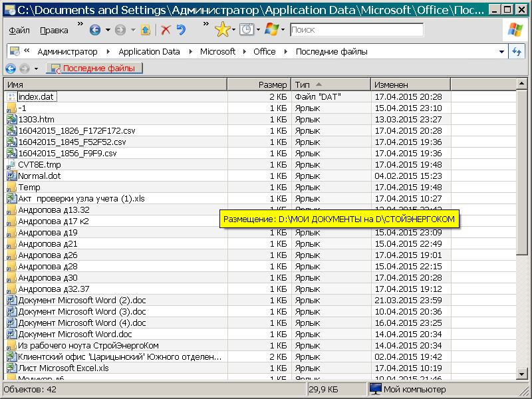Screen dimensions: 532x399
Task: Open the index.dat file
Action: (x=36, y=96)
